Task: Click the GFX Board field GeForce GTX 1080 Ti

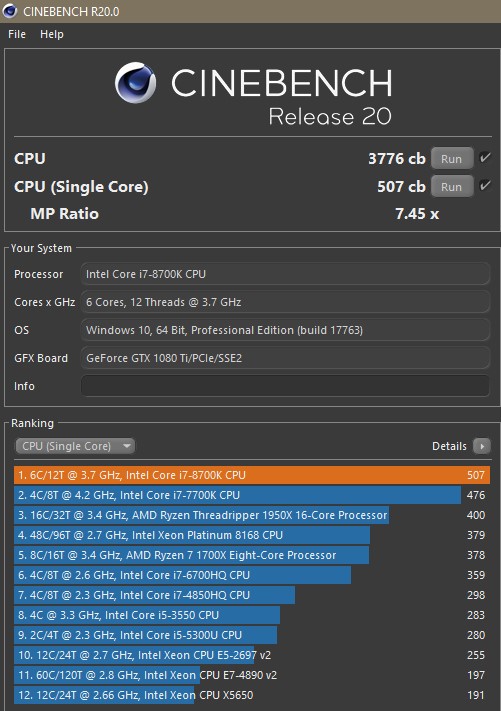Action: pos(285,358)
